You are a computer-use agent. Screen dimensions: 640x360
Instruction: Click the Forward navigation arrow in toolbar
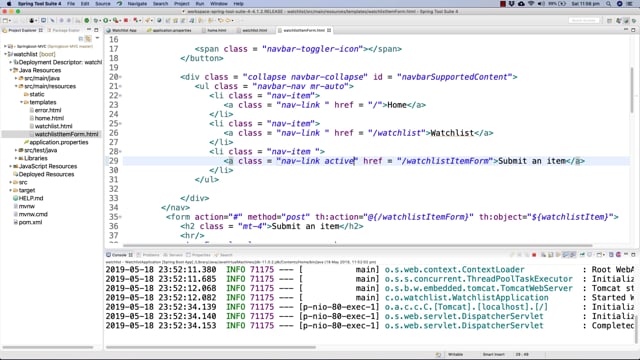[x=229, y=20]
